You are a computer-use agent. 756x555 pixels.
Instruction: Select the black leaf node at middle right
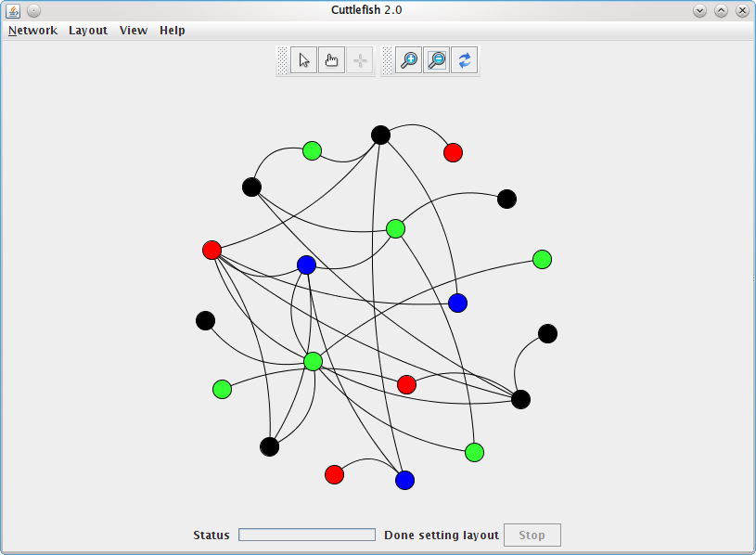coord(547,334)
